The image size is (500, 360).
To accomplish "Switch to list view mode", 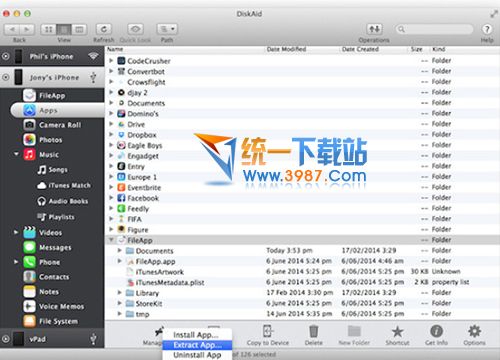I will [x=64, y=29].
